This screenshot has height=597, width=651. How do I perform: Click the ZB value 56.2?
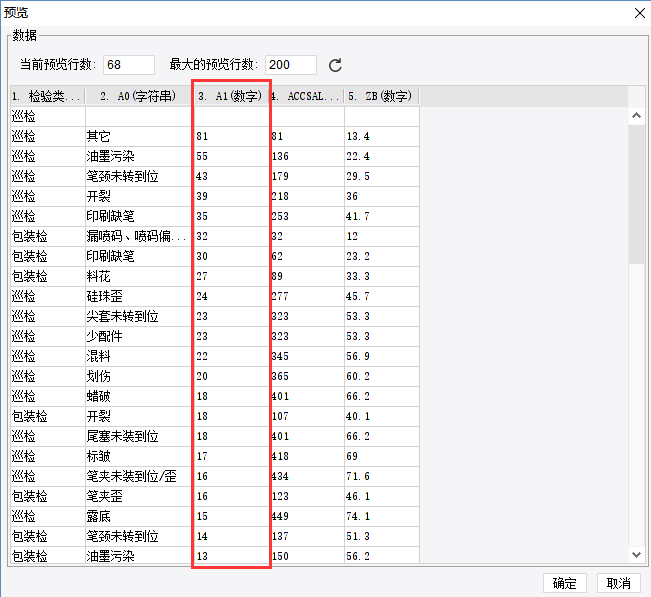382,556
